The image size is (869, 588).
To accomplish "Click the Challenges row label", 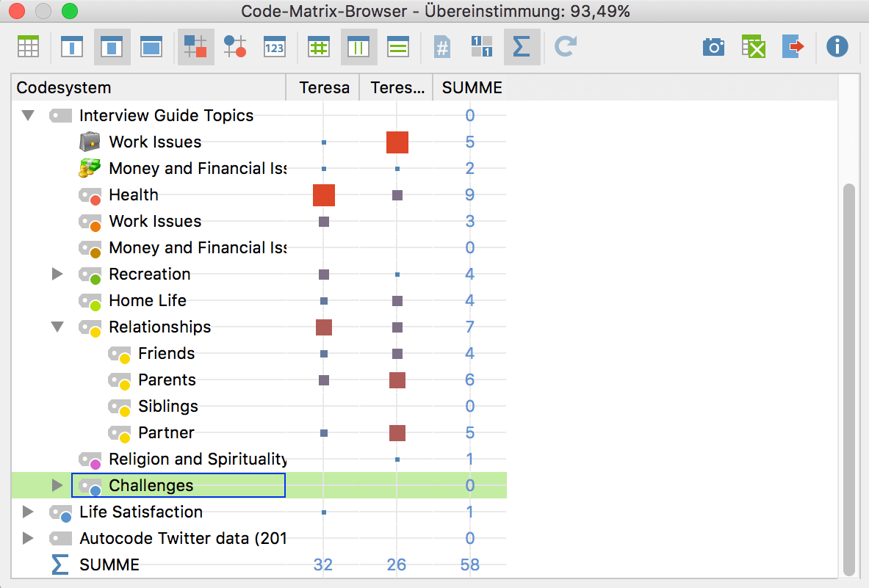I will tap(151, 485).
